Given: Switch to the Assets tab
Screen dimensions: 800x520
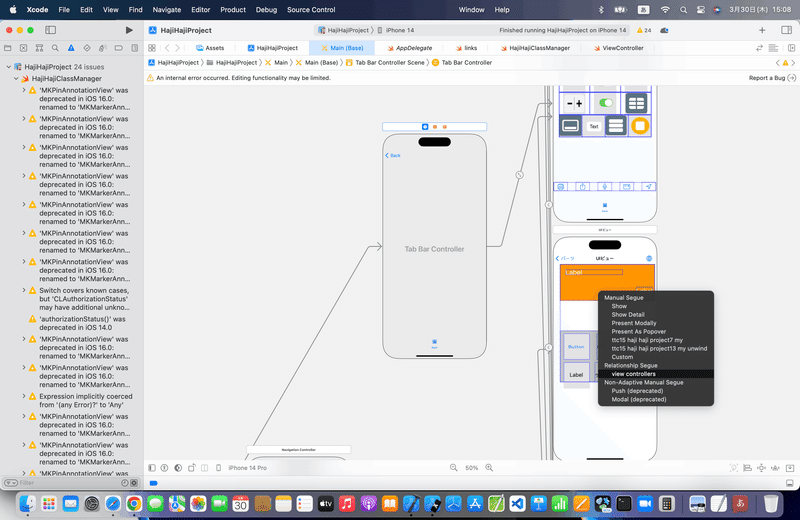Looking at the screenshot, I should pyautogui.click(x=210, y=48).
